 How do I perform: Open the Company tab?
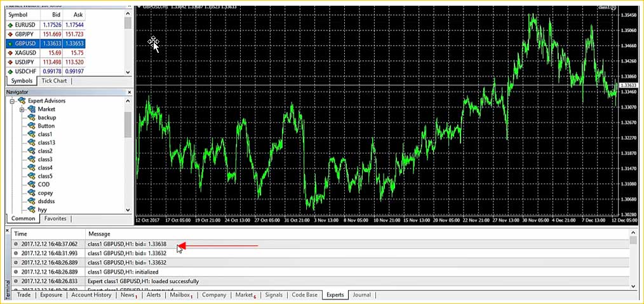[x=214, y=295]
